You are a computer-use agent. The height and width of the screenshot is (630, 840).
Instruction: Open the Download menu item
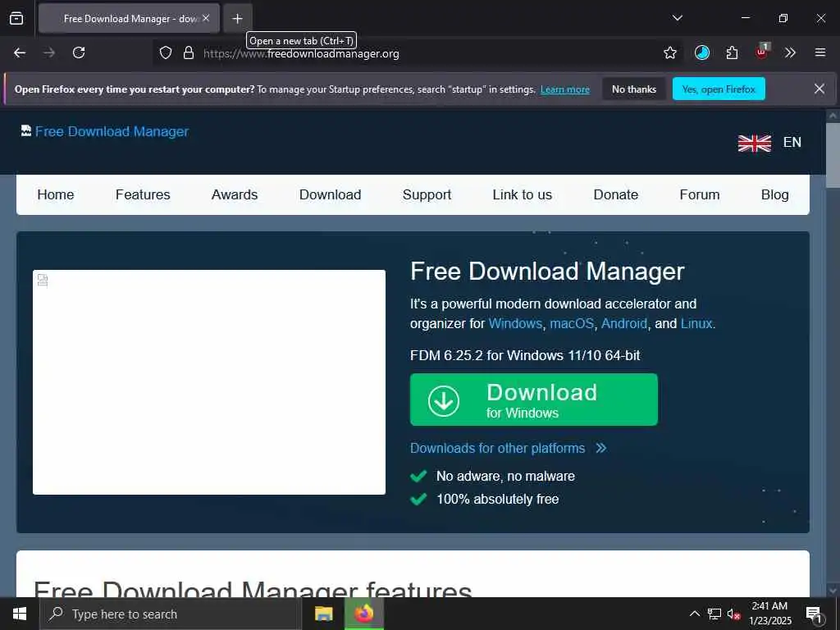(x=330, y=194)
